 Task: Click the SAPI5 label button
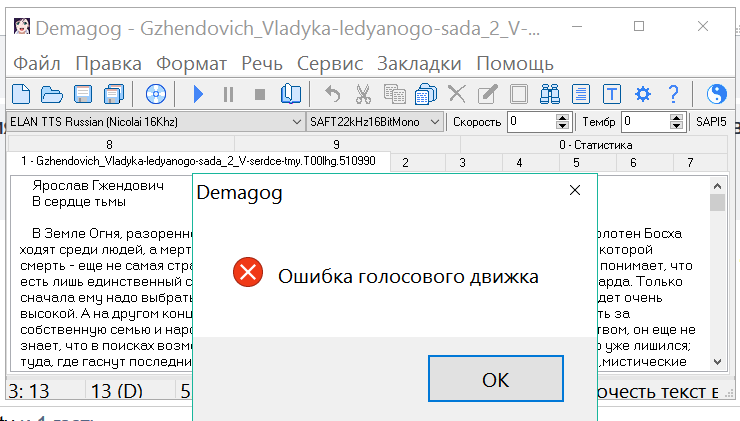tap(711, 122)
